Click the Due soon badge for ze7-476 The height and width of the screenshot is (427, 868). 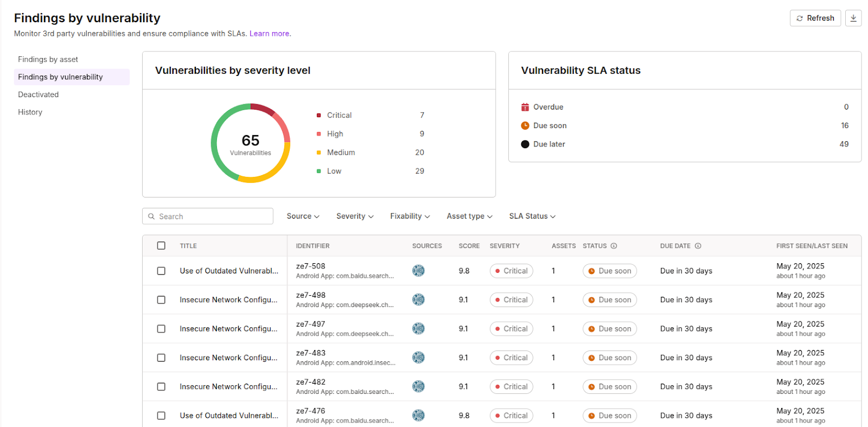[x=609, y=416]
